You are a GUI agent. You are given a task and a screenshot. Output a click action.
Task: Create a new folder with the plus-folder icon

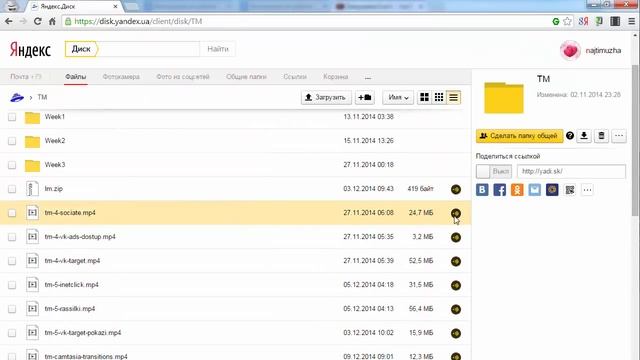pyautogui.click(x=364, y=97)
